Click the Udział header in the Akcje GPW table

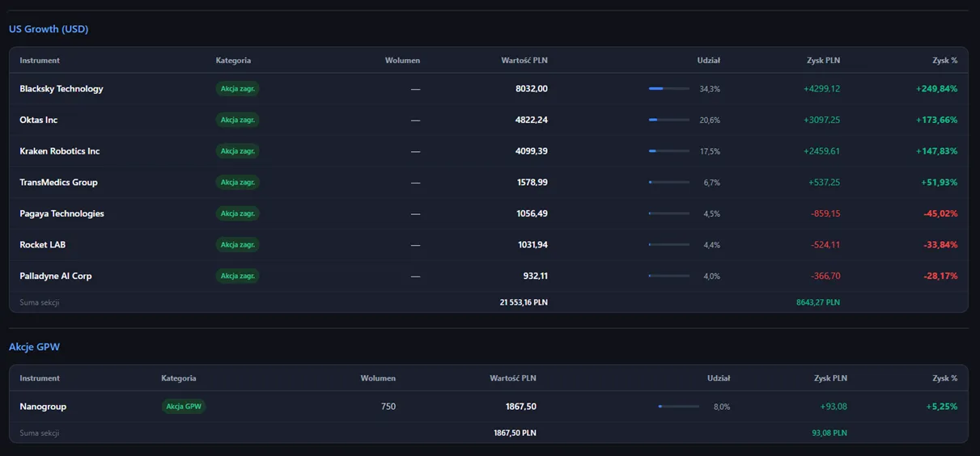click(719, 378)
